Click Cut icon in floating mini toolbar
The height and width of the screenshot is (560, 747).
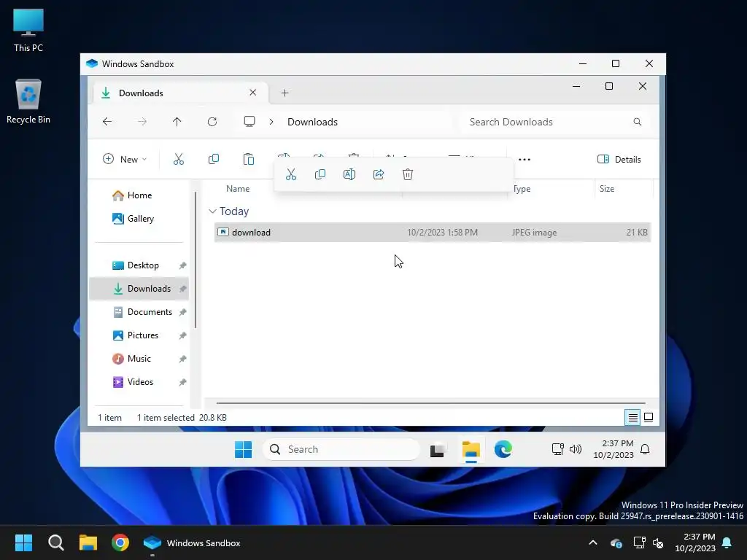[290, 174]
